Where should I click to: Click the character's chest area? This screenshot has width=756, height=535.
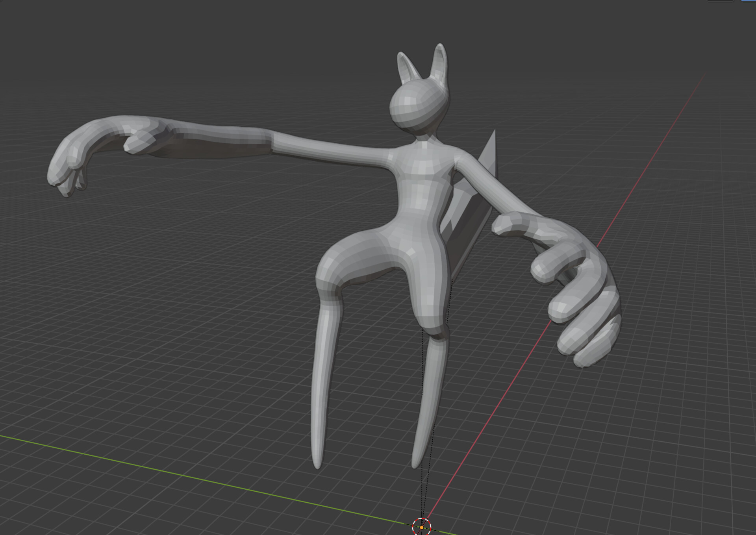tap(423, 165)
